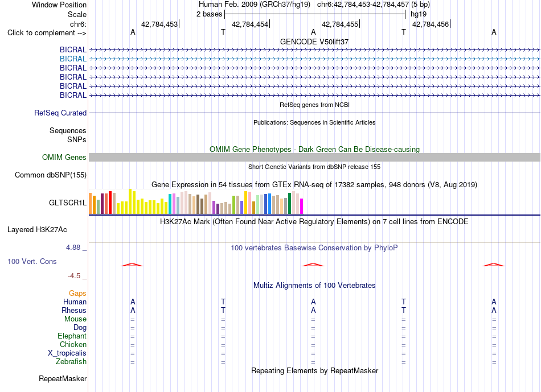Click the Chicken species row label
This screenshot has height=392, width=541.
pos(73,344)
